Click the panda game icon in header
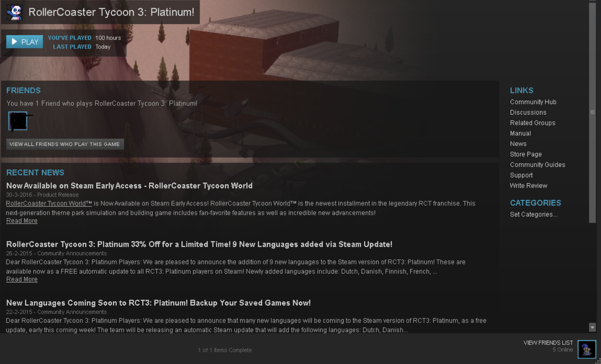 click(15, 12)
